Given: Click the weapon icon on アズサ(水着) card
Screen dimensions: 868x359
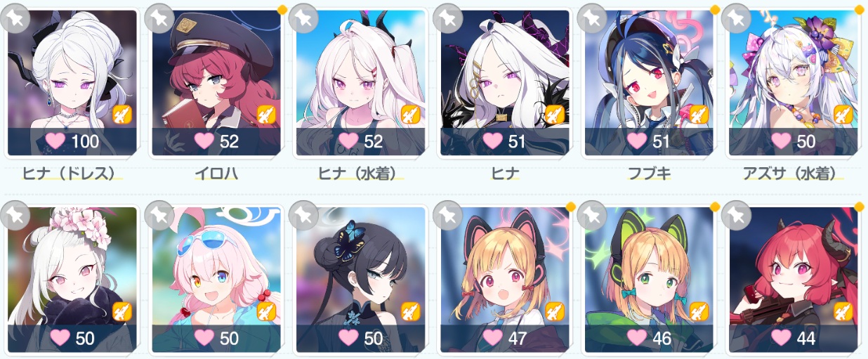Looking at the screenshot, I should (x=843, y=114).
